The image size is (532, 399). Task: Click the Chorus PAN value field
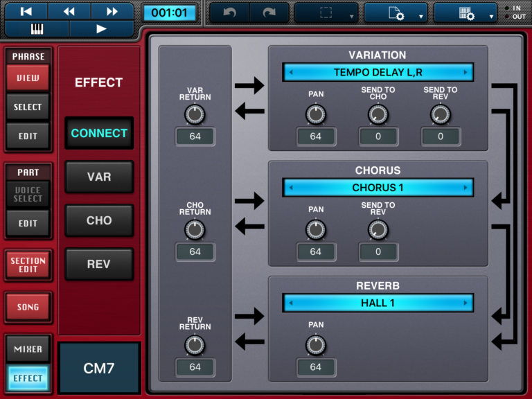tap(316, 251)
